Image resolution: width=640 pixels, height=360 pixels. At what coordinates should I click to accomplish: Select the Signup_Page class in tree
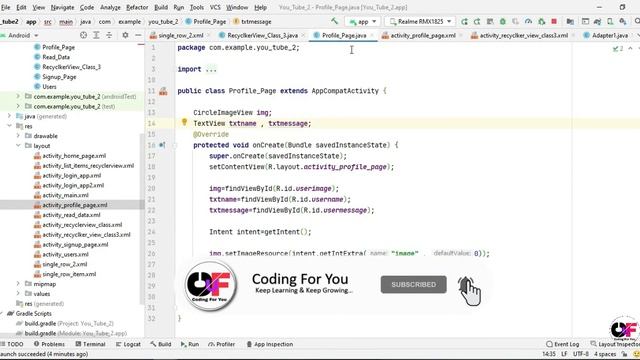pos(55,77)
